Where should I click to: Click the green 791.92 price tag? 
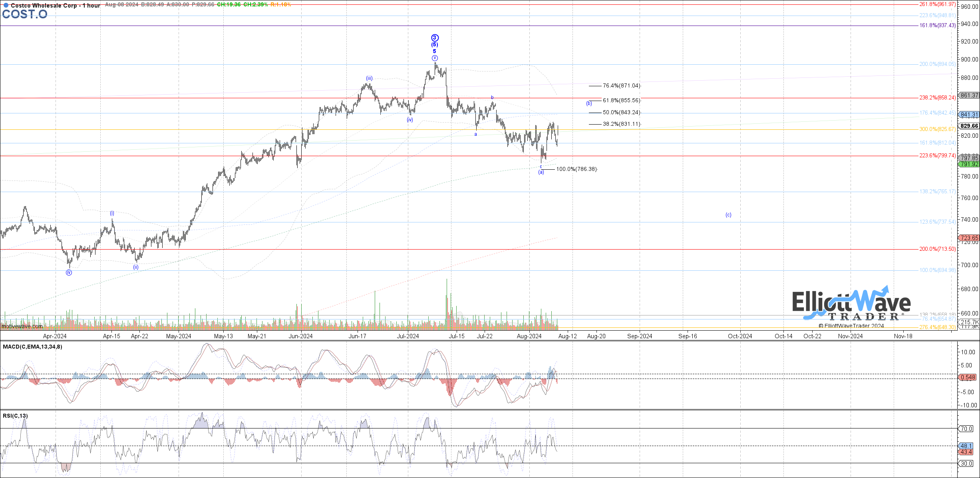click(969, 164)
